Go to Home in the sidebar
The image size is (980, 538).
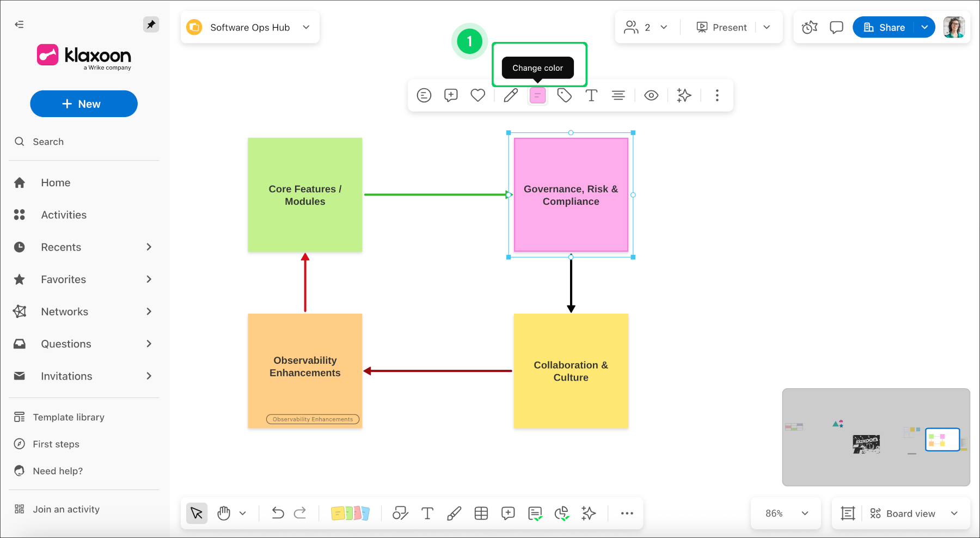56,183
